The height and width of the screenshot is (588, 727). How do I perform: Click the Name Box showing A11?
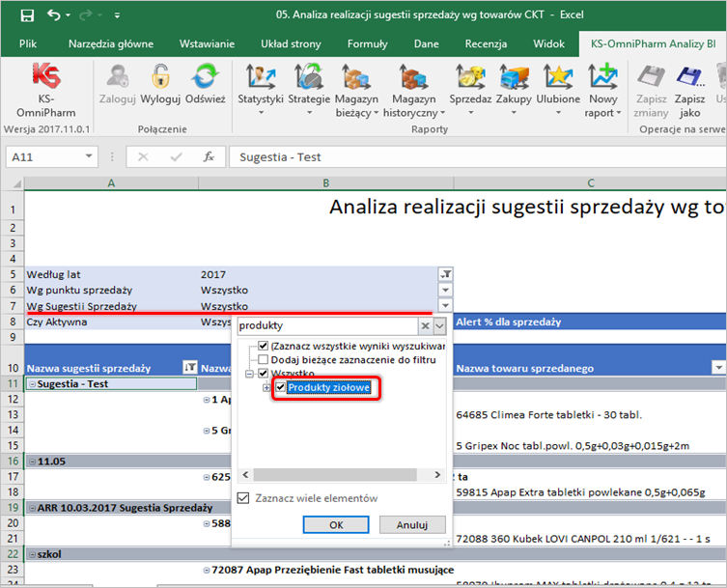click(x=44, y=157)
